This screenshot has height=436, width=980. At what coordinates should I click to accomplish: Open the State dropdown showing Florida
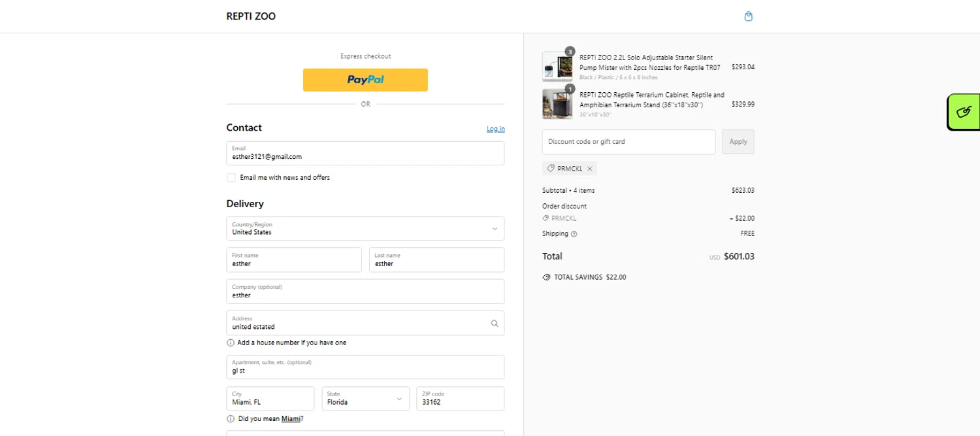[x=365, y=399]
